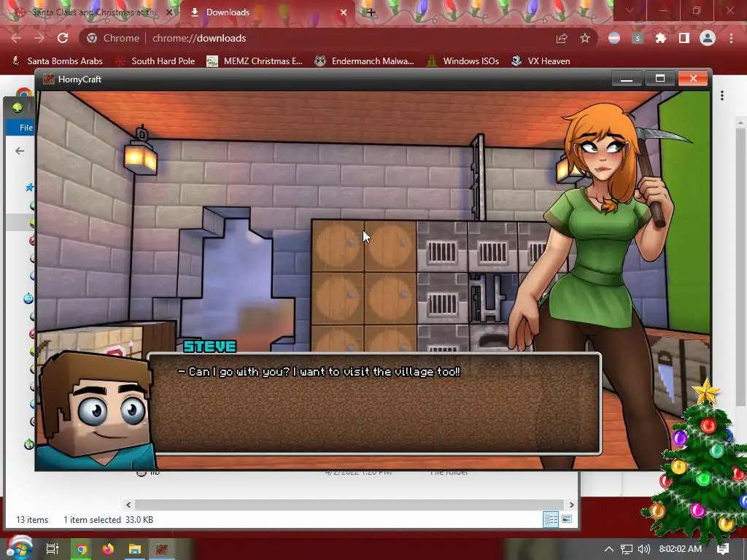Open the South Hard Pole bookmark
Viewport: 747px width, 560px height.
155,61
